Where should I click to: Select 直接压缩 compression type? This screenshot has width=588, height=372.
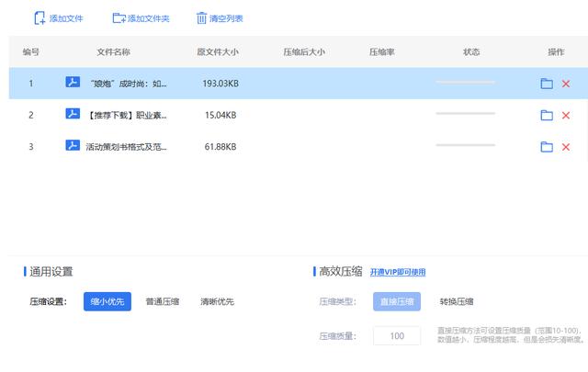397,301
